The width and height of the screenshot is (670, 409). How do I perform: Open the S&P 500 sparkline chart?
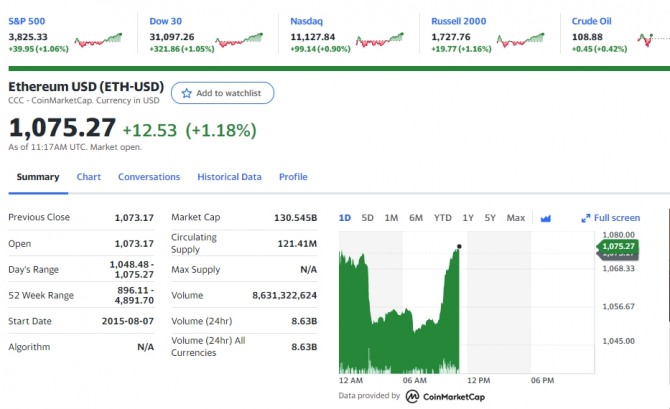(100, 41)
